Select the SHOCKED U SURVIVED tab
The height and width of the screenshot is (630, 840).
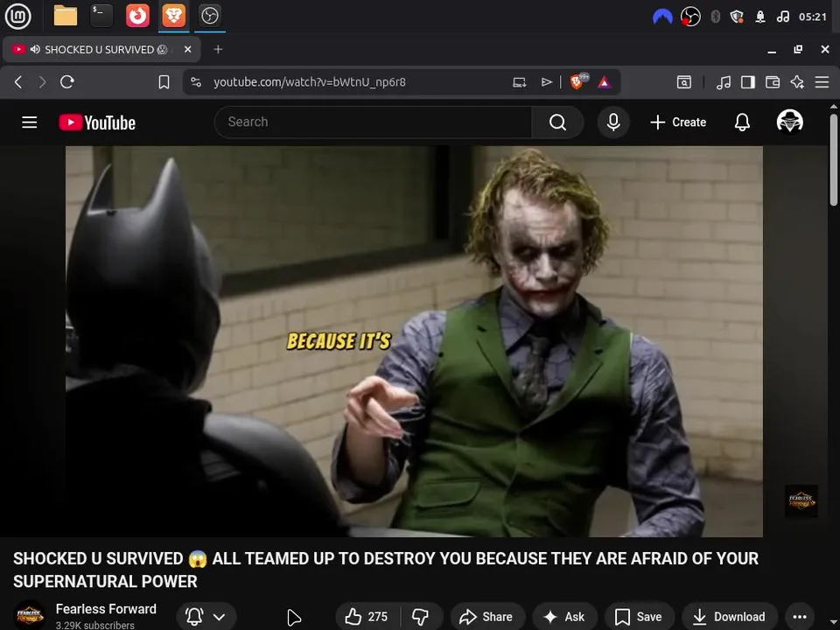click(101, 49)
